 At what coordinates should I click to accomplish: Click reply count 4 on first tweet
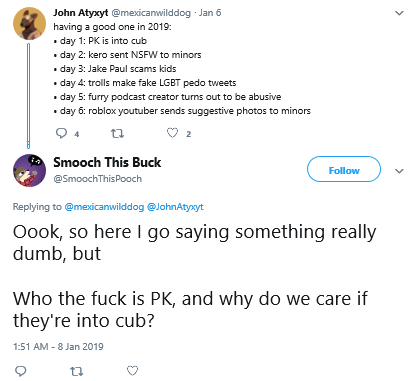(x=77, y=134)
